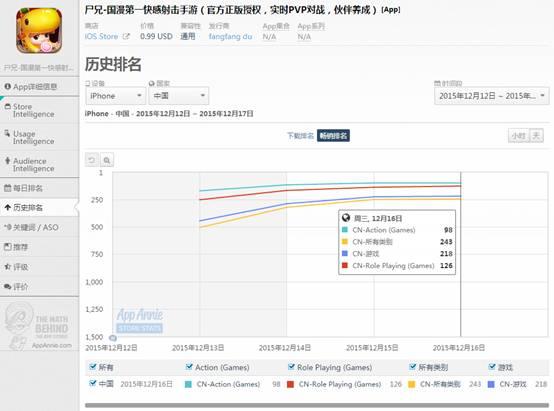The image size is (554, 411).
Task: Select 历史排名 in sidebar
Action: (x=39, y=207)
